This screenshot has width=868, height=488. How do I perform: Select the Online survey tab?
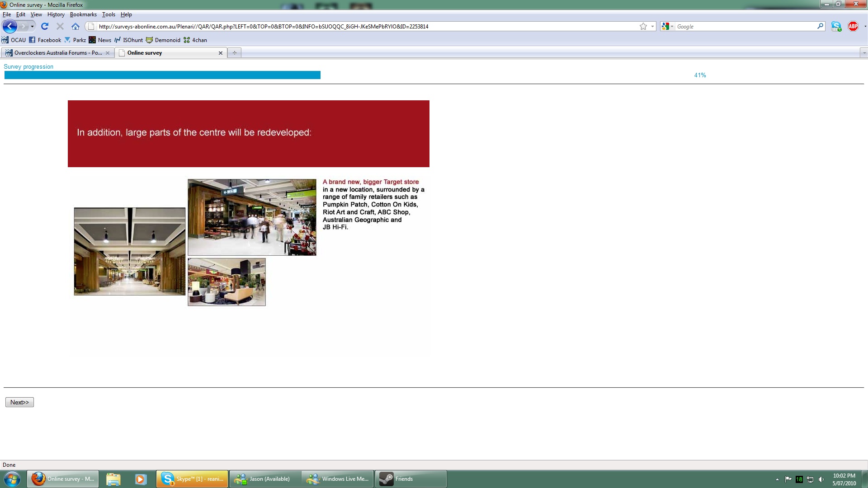(x=170, y=53)
